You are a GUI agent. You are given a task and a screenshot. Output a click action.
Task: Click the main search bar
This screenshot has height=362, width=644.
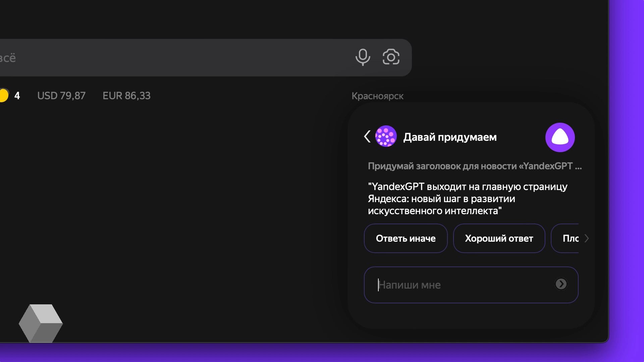201,57
